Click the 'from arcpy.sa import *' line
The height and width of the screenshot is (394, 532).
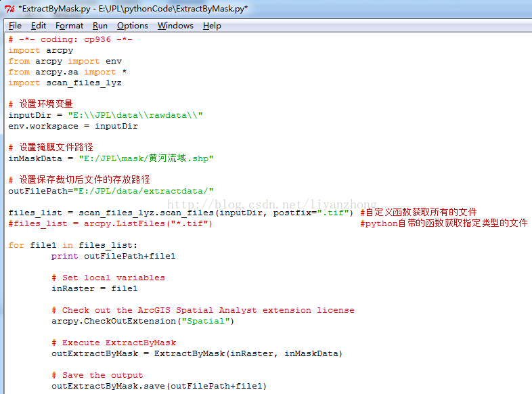pos(68,72)
